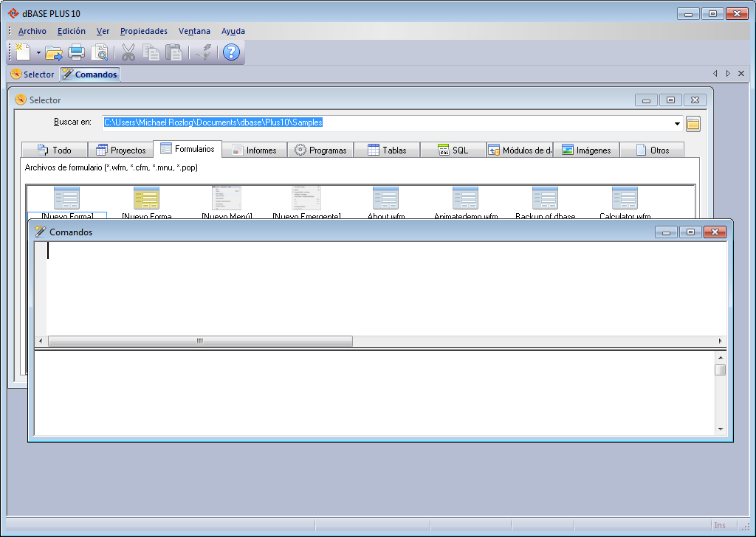Switch to the Selector document tab
Screen dimensions: 756x537
point(32,75)
